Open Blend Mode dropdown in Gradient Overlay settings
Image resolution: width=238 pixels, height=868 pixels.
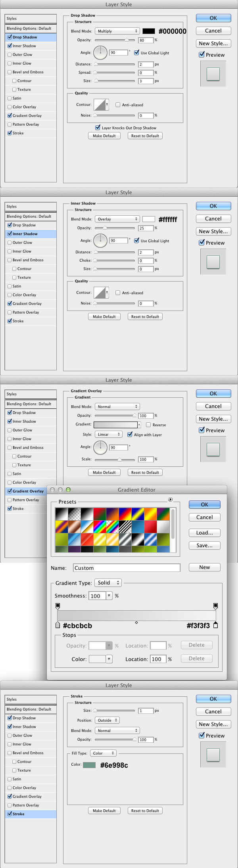coord(117,406)
